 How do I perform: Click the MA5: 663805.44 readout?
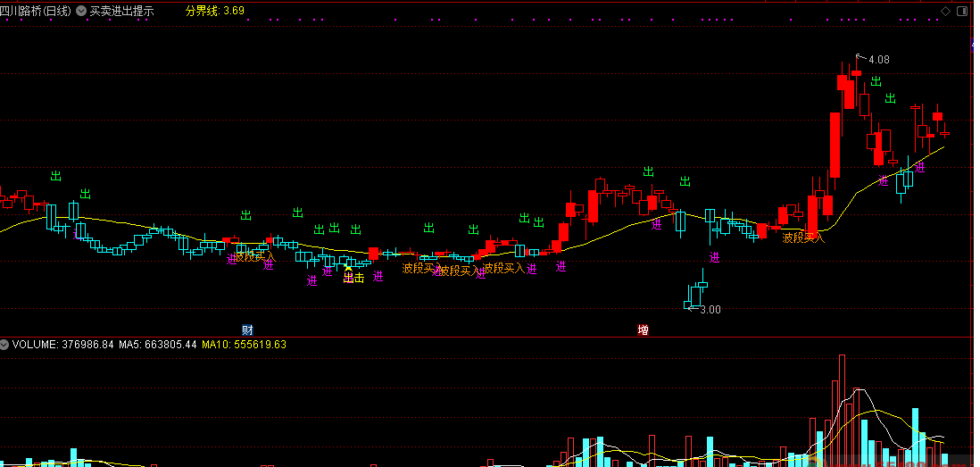click(158, 345)
